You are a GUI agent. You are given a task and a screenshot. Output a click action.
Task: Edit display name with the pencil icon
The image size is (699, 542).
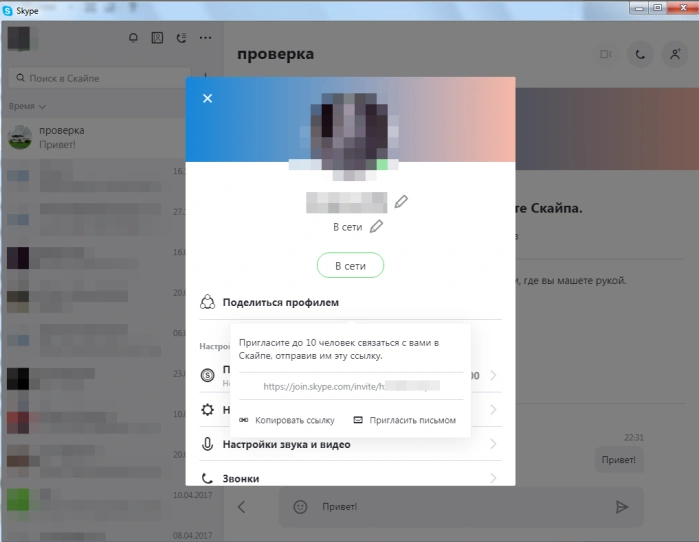point(401,202)
